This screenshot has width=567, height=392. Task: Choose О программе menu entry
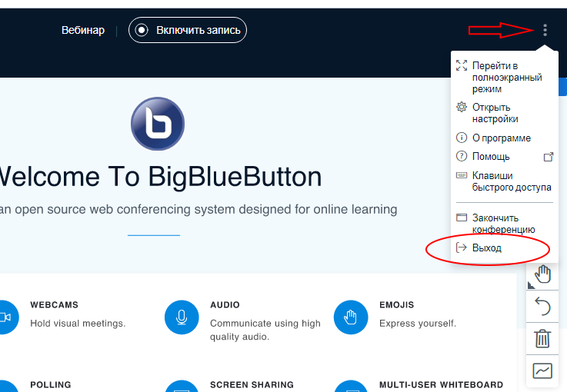(505, 138)
